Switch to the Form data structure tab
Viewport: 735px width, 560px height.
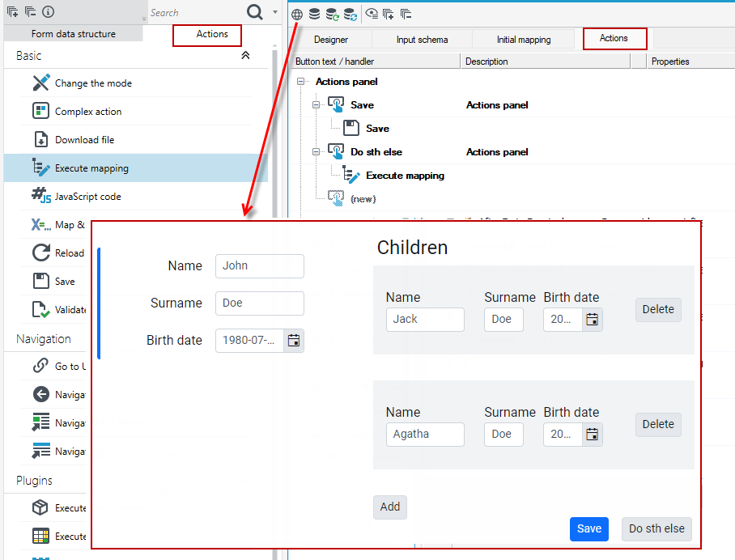pos(73,34)
